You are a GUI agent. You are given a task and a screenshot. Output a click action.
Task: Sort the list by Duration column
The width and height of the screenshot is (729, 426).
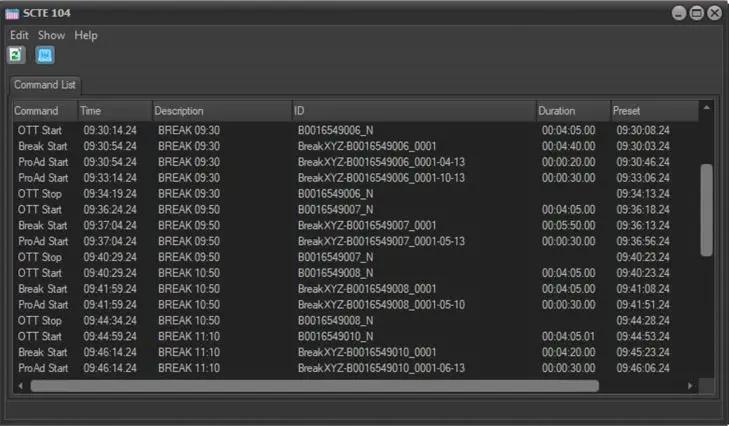(571, 110)
